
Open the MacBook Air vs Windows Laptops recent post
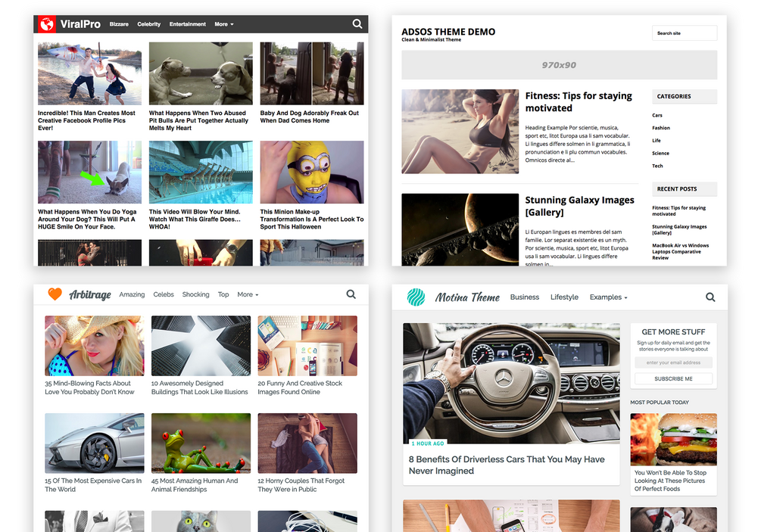[681, 252]
